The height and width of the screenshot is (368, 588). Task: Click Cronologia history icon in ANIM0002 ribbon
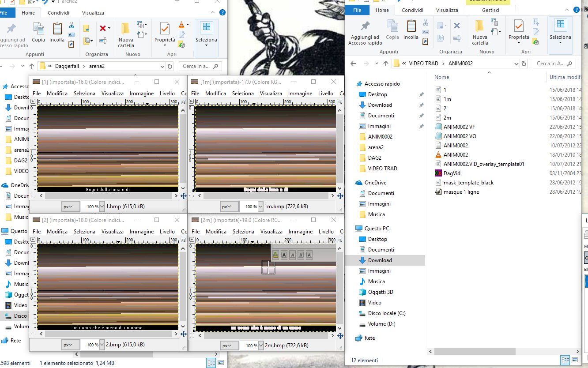coord(535,42)
